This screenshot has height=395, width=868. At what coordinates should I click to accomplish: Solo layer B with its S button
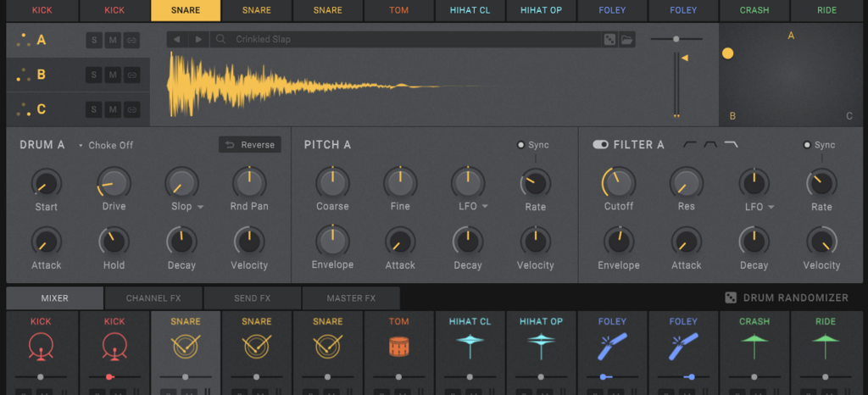coord(94,75)
